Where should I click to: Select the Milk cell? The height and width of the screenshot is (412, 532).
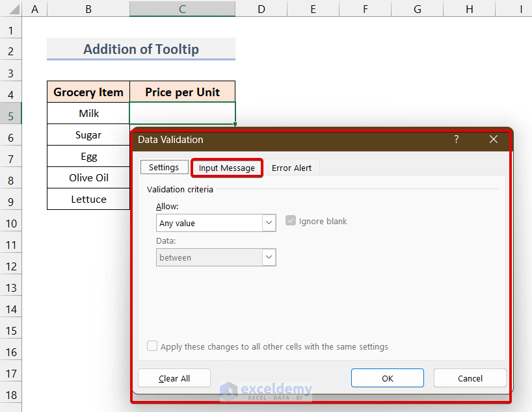click(x=88, y=113)
